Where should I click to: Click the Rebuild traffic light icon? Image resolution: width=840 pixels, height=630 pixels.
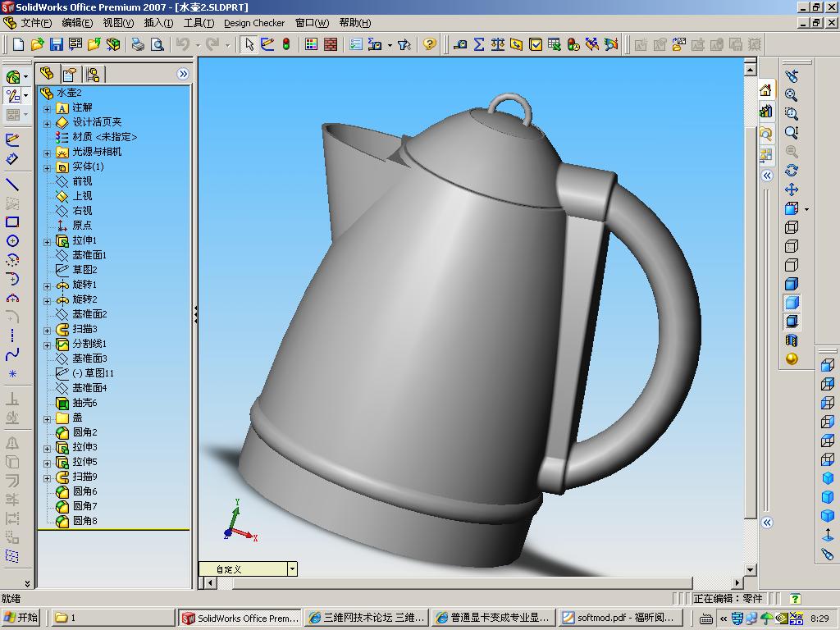[286, 44]
